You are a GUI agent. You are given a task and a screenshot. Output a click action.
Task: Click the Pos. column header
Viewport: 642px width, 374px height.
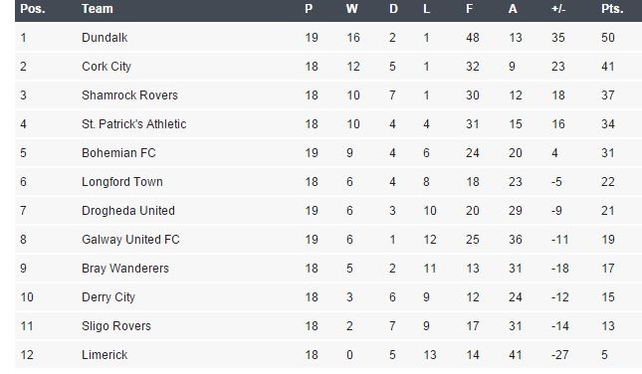click(32, 9)
